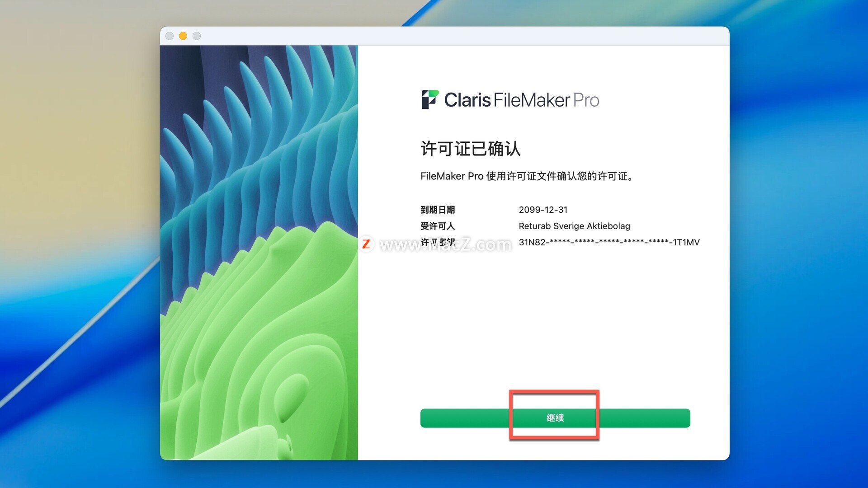Click the Claris FileMaker logo icon

430,99
